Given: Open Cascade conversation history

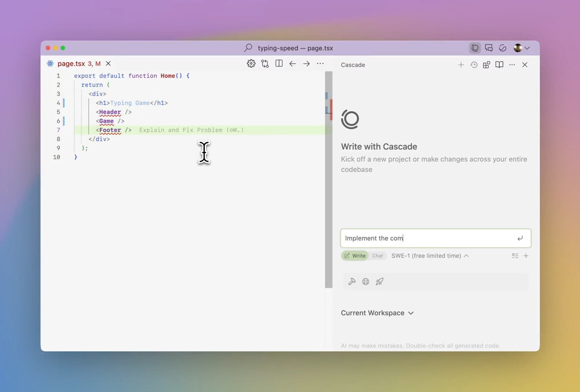Looking at the screenshot, I should click(x=474, y=65).
